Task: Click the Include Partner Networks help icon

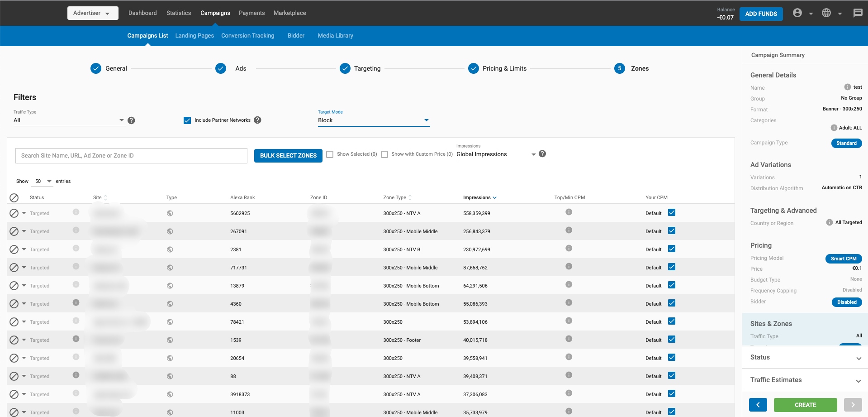Action: 257,120
